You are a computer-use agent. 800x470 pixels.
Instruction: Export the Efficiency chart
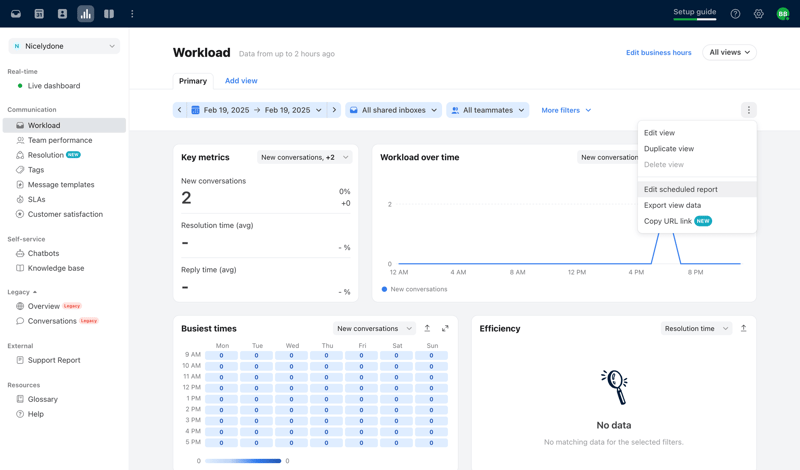pyautogui.click(x=743, y=328)
